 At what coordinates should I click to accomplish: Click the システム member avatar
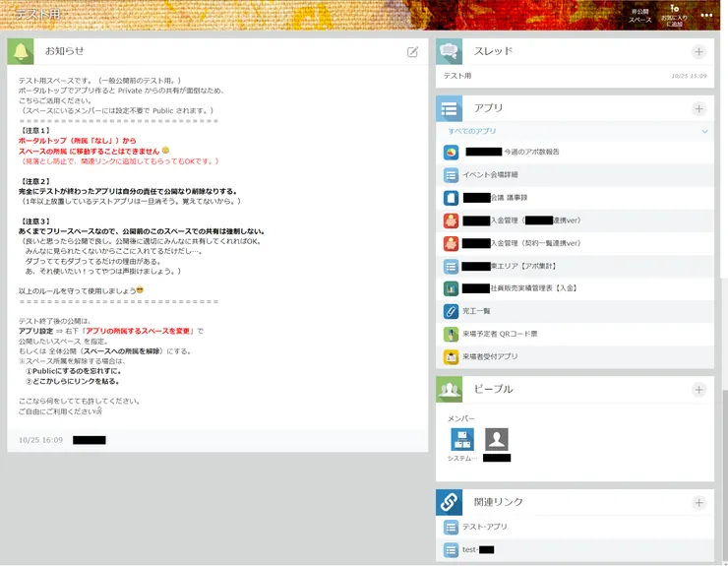coord(462,439)
